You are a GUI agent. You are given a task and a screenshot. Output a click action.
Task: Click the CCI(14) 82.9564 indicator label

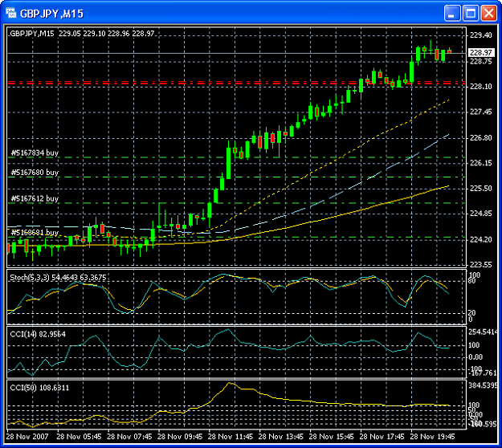tap(38, 335)
